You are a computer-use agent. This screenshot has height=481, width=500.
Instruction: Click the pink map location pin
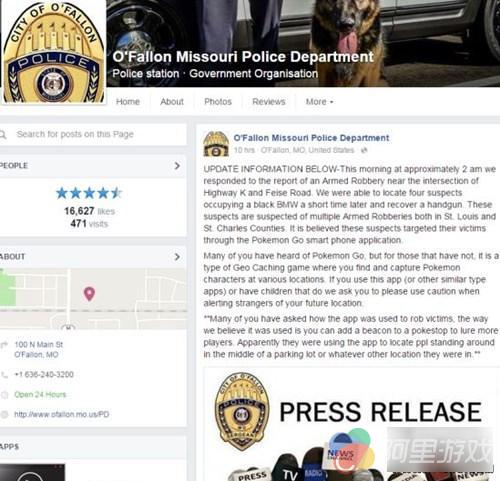pyautogui.click(x=89, y=294)
